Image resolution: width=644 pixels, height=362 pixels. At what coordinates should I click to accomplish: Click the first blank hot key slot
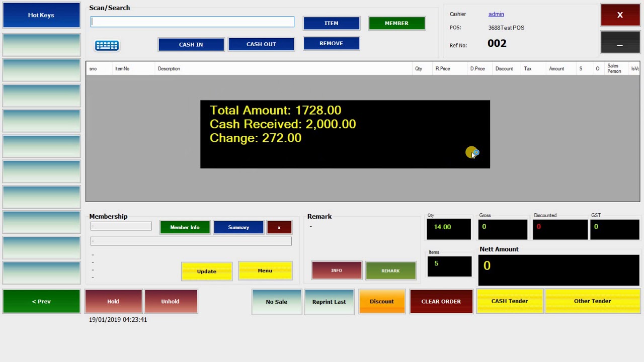pos(41,44)
